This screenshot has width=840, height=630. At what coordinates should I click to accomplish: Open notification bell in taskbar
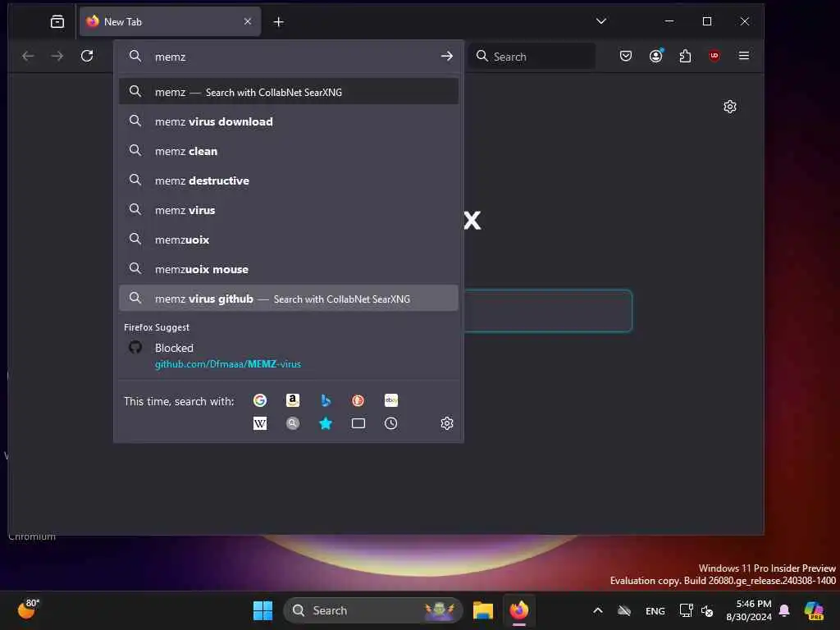coord(783,610)
